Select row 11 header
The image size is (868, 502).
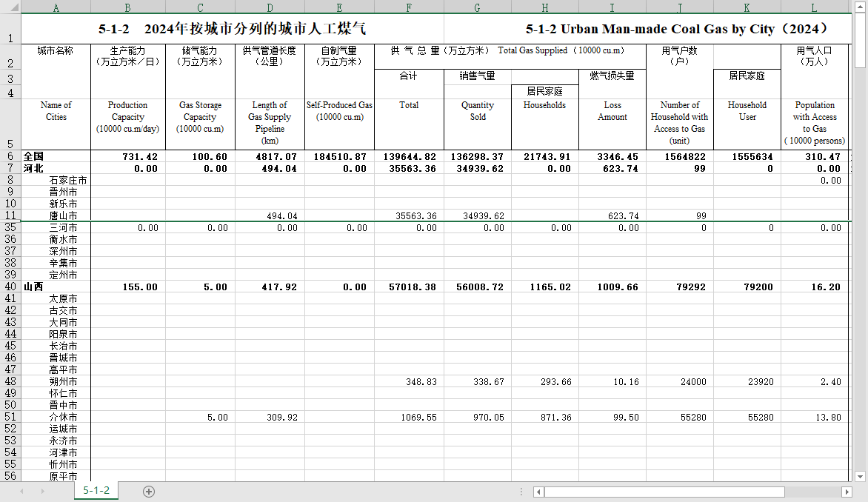pyautogui.click(x=10, y=215)
